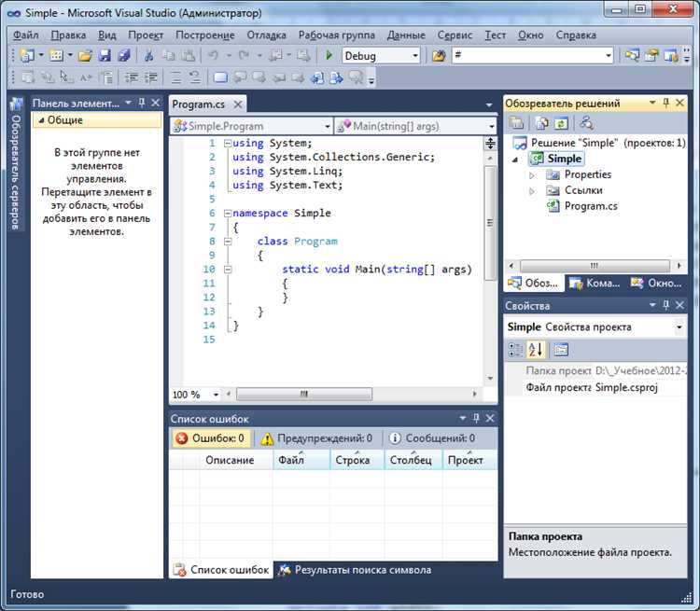Click the Open File folder icon
This screenshot has width=700, height=611.
point(85,56)
